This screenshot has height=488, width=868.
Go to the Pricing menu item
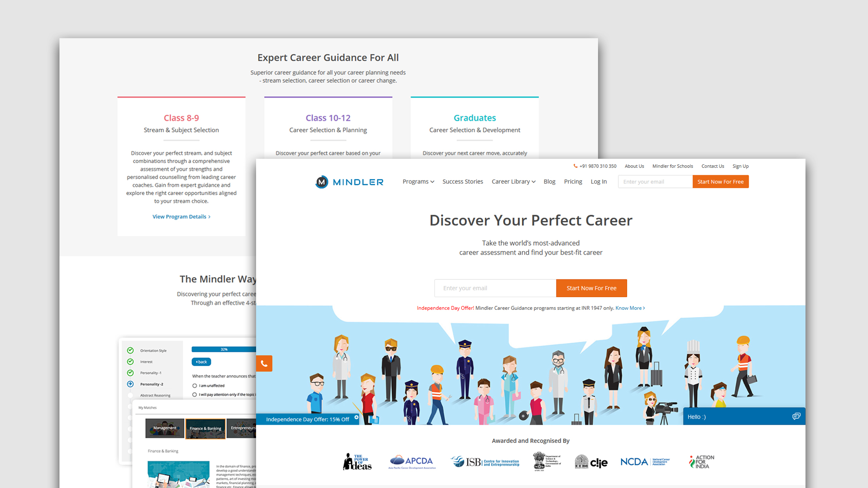coord(573,182)
